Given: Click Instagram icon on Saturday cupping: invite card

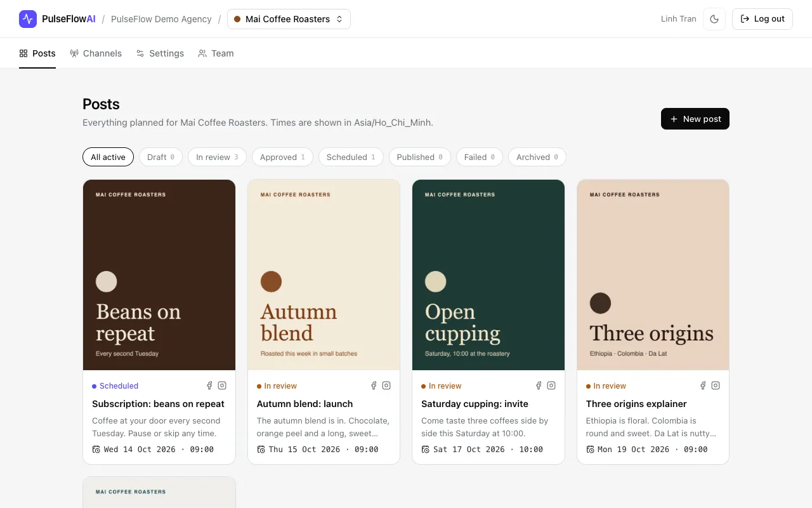Looking at the screenshot, I should pos(551,385).
